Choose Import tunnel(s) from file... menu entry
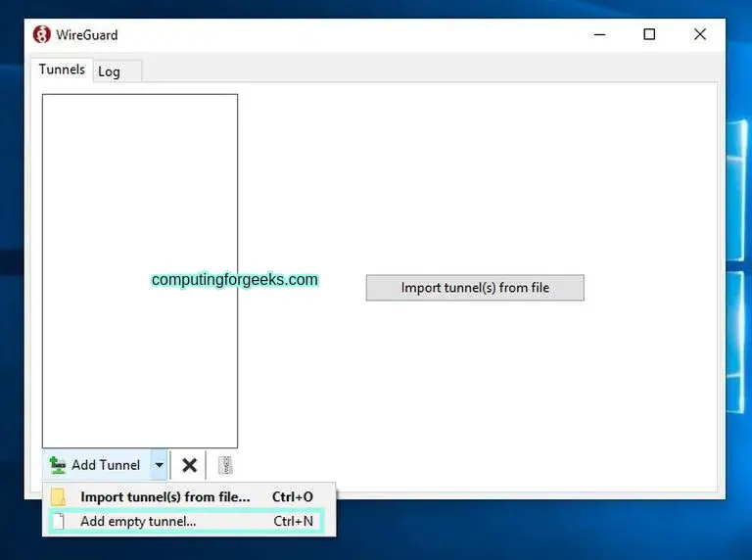Screen dimensions: 752x560 coord(189,496)
